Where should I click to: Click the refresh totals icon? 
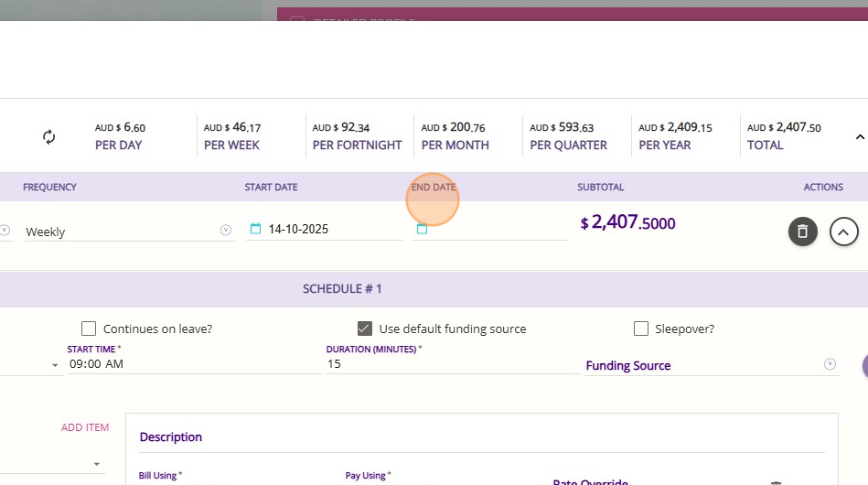pos(48,136)
